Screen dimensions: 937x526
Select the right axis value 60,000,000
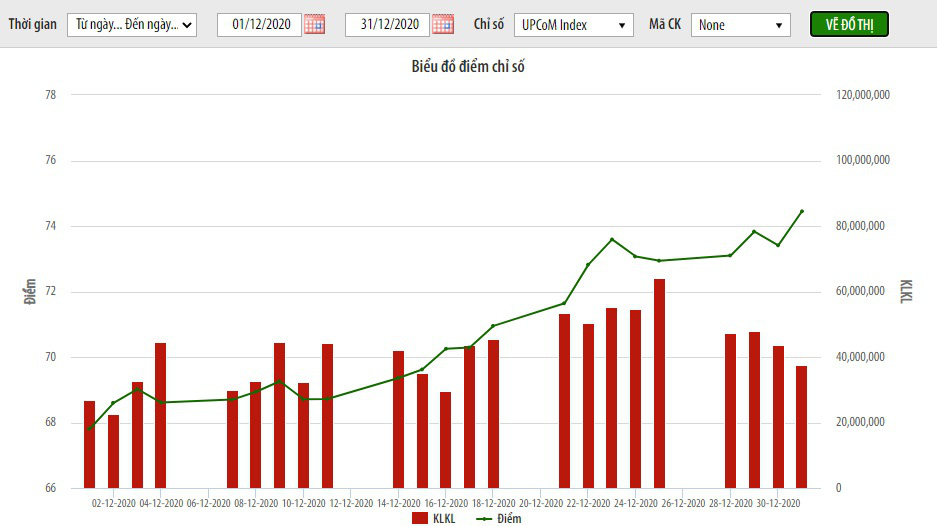[x=861, y=291]
